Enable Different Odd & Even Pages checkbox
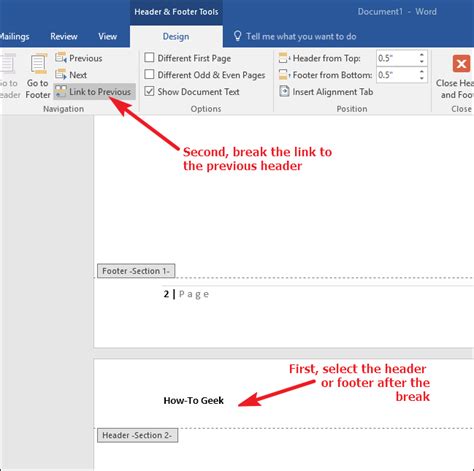 (149, 74)
